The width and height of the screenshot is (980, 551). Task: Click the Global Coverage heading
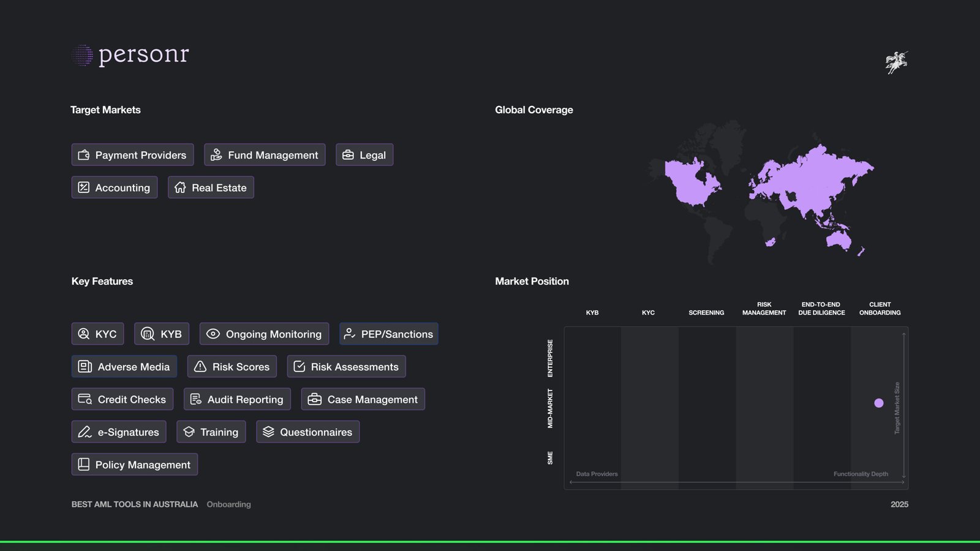(x=534, y=110)
